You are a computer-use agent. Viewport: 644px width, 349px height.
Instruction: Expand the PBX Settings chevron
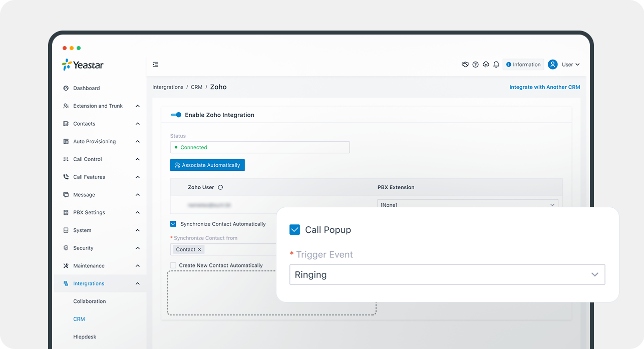[138, 213]
